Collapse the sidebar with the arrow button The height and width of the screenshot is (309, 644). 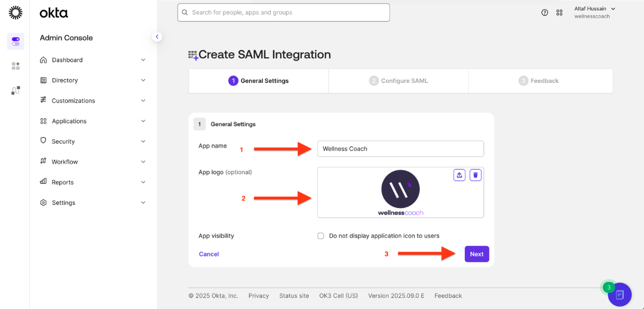(x=157, y=37)
